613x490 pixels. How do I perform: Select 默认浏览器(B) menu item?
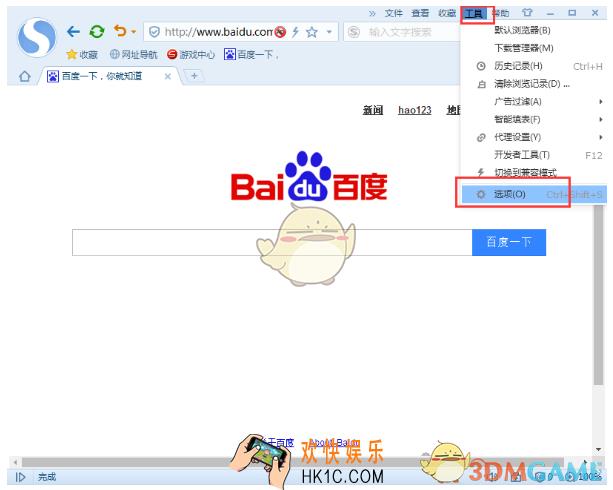click(534, 30)
